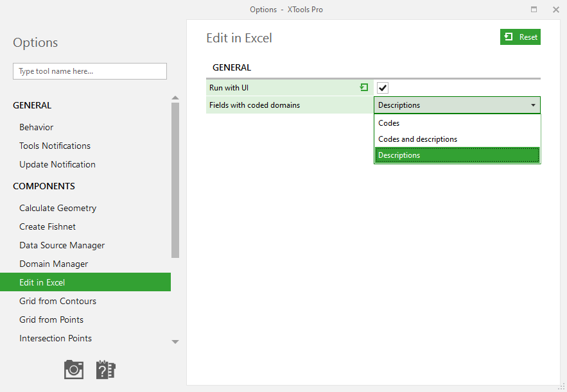The width and height of the screenshot is (567, 392).
Task: Click the COMPONENTS heading in sidebar
Action: point(44,186)
